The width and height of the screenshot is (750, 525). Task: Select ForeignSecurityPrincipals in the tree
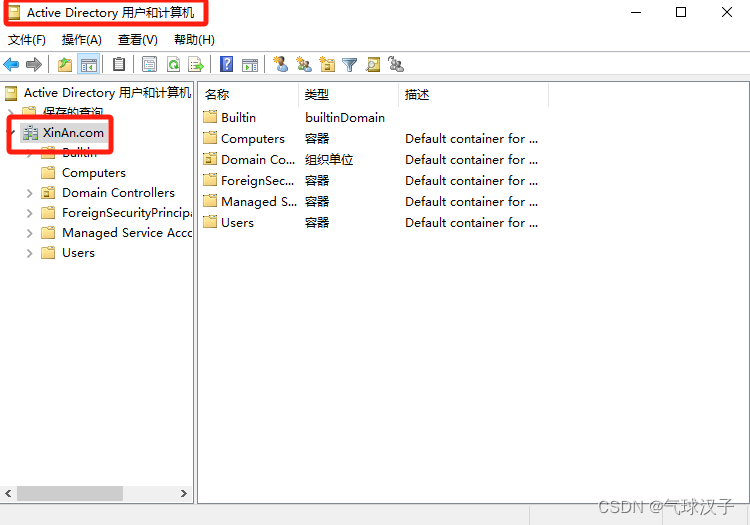point(127,213)
